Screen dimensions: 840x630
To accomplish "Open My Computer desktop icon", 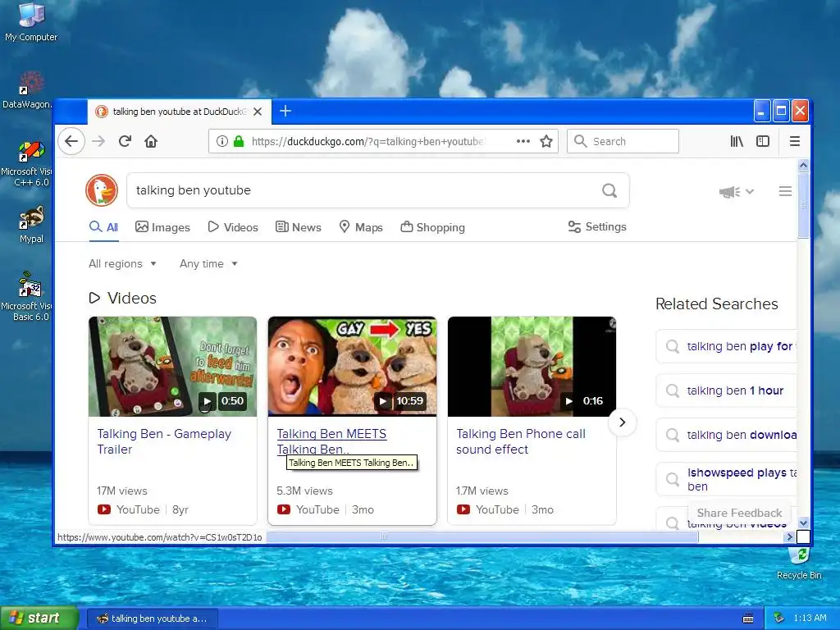I will tap(31, 22).
